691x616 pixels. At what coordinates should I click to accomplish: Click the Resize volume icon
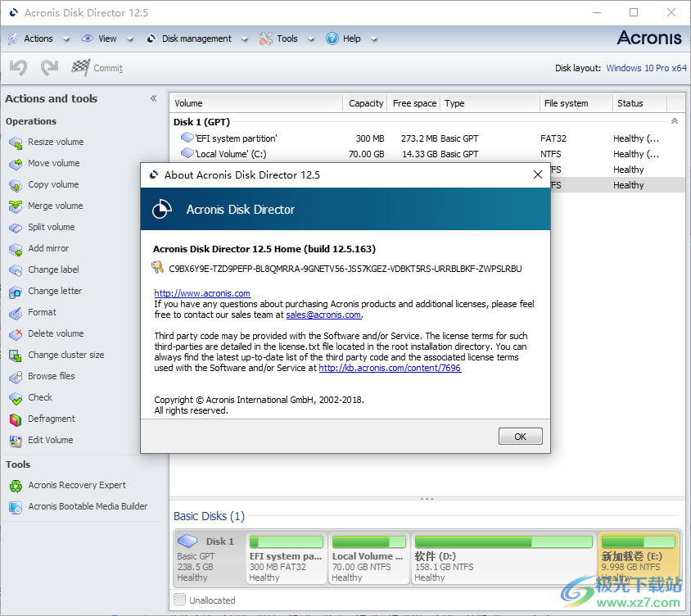(x=16, y=143)
